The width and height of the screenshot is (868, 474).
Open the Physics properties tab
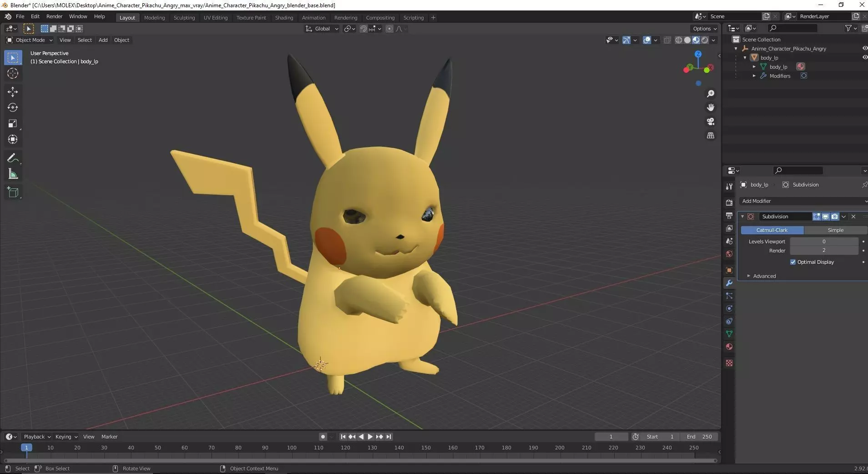pyautogui.click(x=729, y=308)
